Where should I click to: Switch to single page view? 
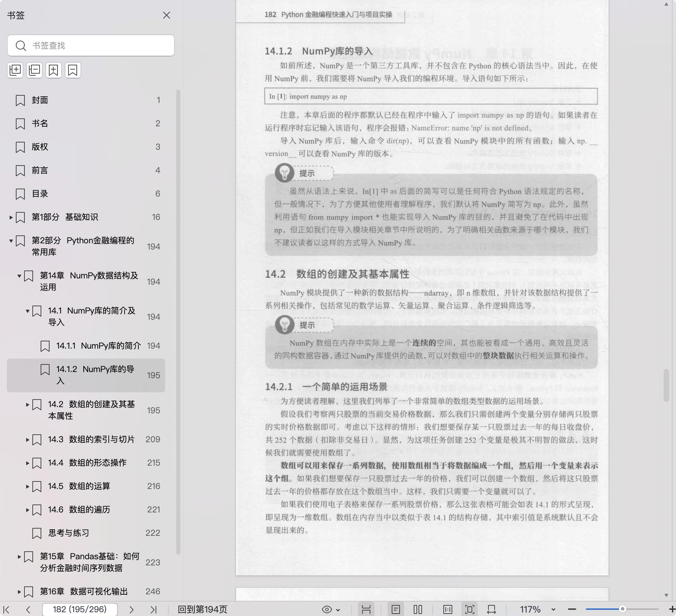(396, 609)
